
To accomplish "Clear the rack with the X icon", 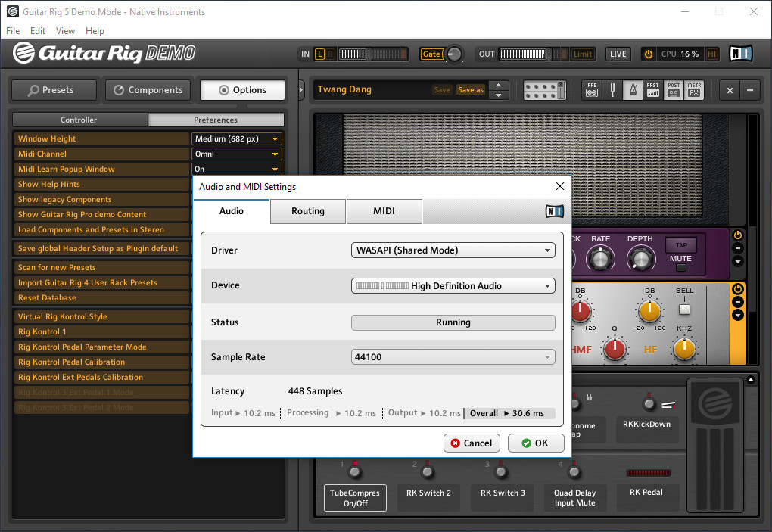I will pyautogui.click(x=730, y=90).
